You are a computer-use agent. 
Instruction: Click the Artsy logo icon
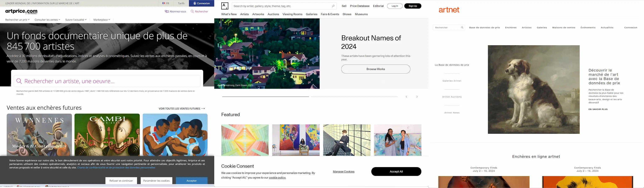click(x=225, y=6)
